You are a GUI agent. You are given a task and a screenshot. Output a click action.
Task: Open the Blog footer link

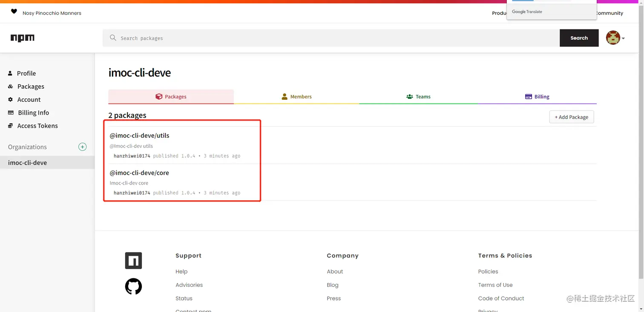click(333, 285)
